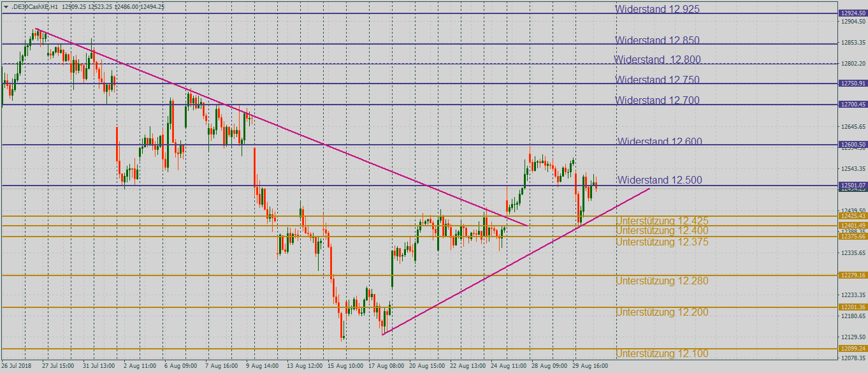
Task: Click the 12078.35 value on price axis
Action: [x=853, y=358]
